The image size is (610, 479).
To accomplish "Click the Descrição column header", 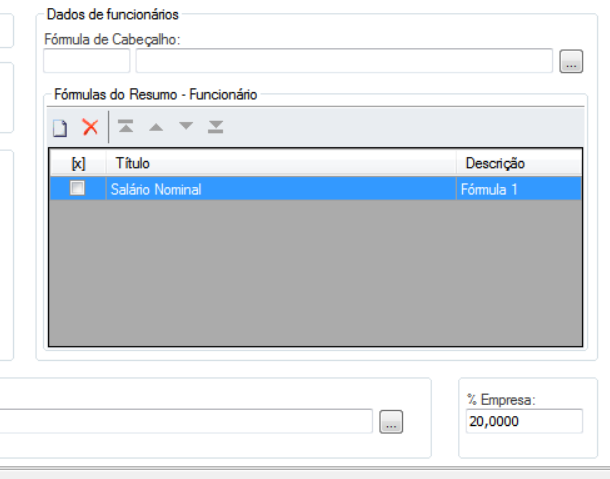I will [519, 163].
